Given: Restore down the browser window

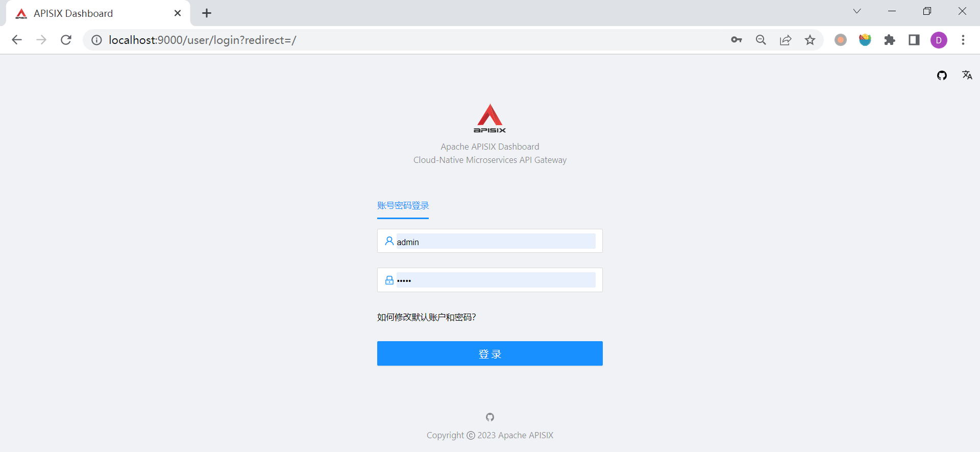Looking at the screenshot, I should pos(927,11).
